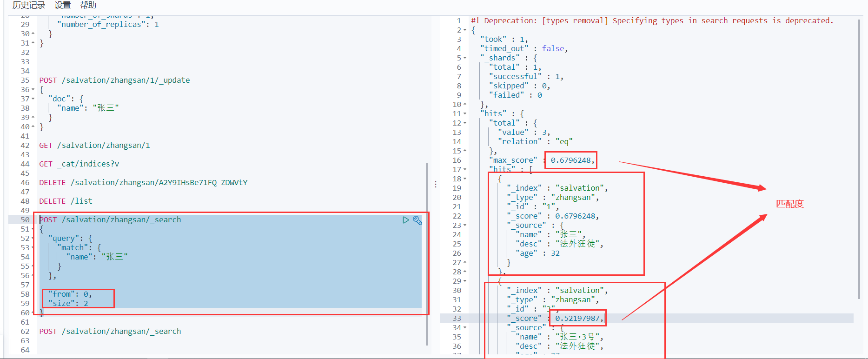The width and height of the screenshot is (868, 359).
Task: Click the "GET /salvation/zhangsan/1" request line
Action: pos(94,145)
